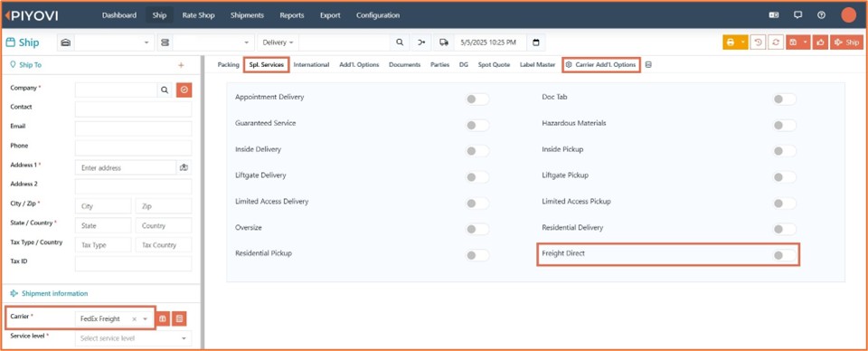Click the orange Ship button
This screenshot has width=868, height=351.
[846, 43]
